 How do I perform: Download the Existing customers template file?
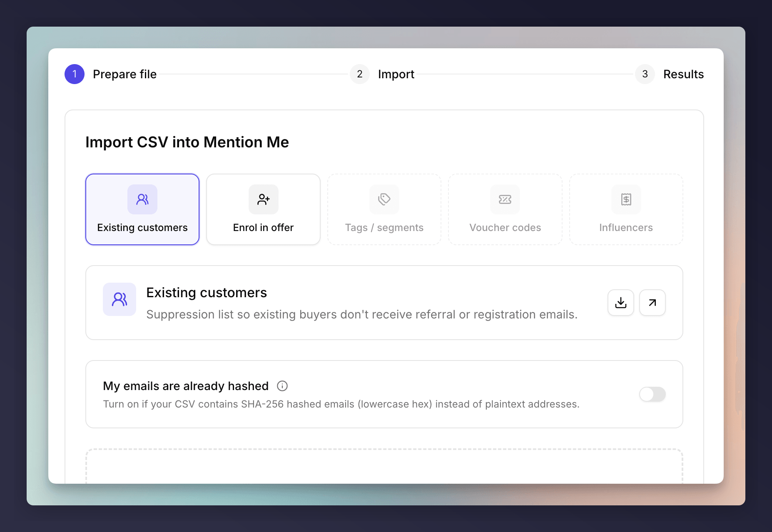[621, 303]
